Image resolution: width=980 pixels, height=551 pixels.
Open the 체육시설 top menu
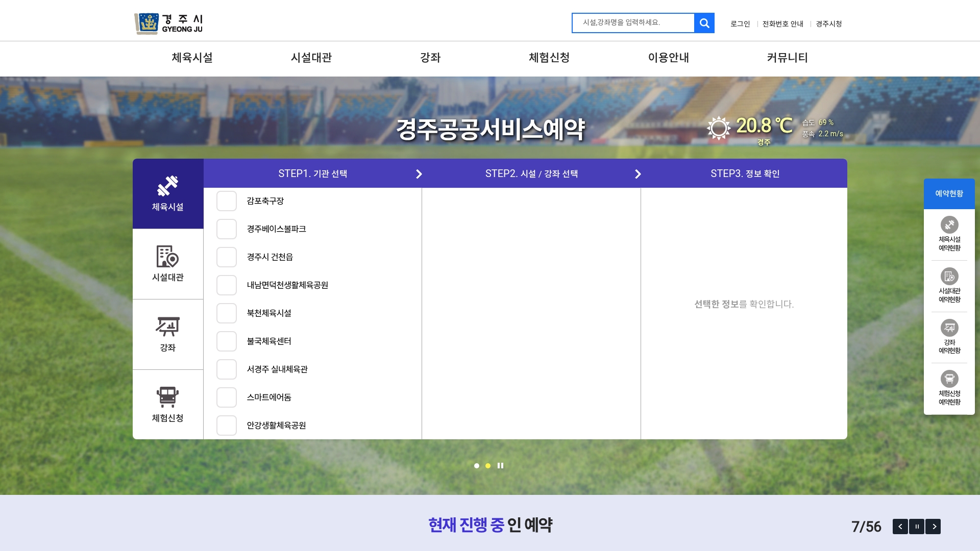click(x=192, y=58)
